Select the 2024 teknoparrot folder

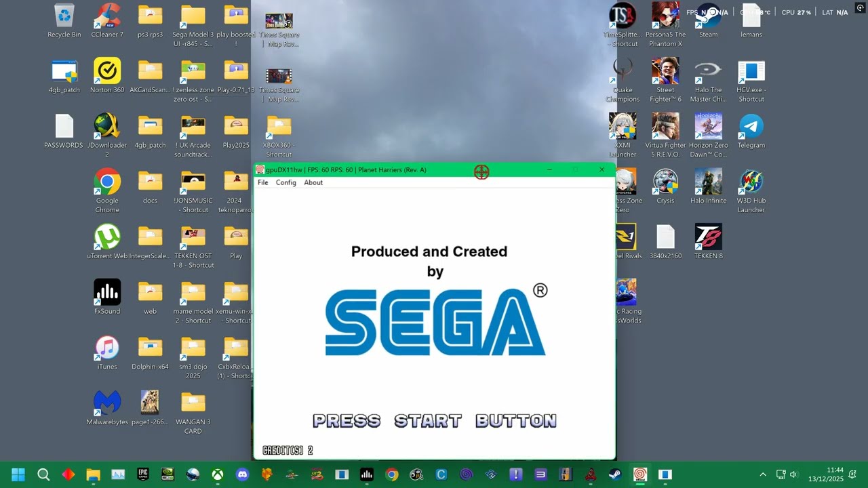pyautogui.click(x=236, y=191)
